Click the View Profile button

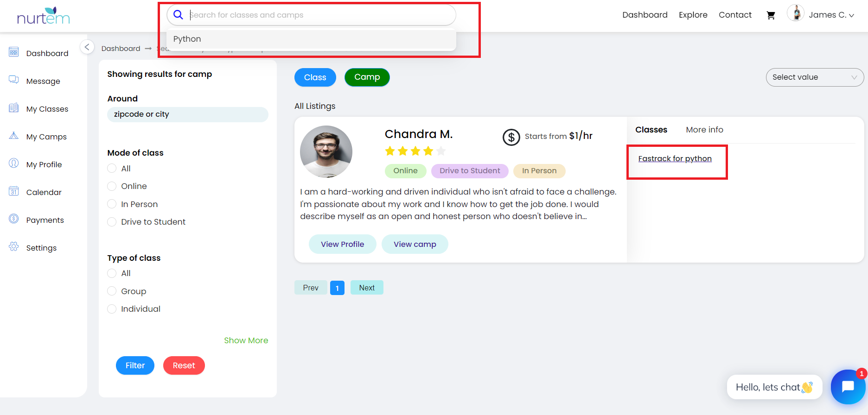coord(343,244)
